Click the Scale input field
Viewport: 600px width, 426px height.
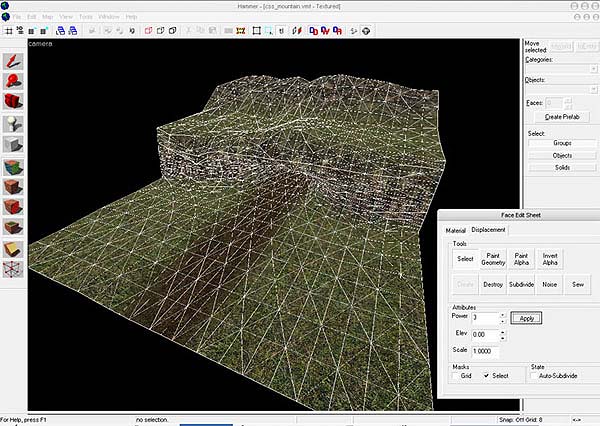484,352
